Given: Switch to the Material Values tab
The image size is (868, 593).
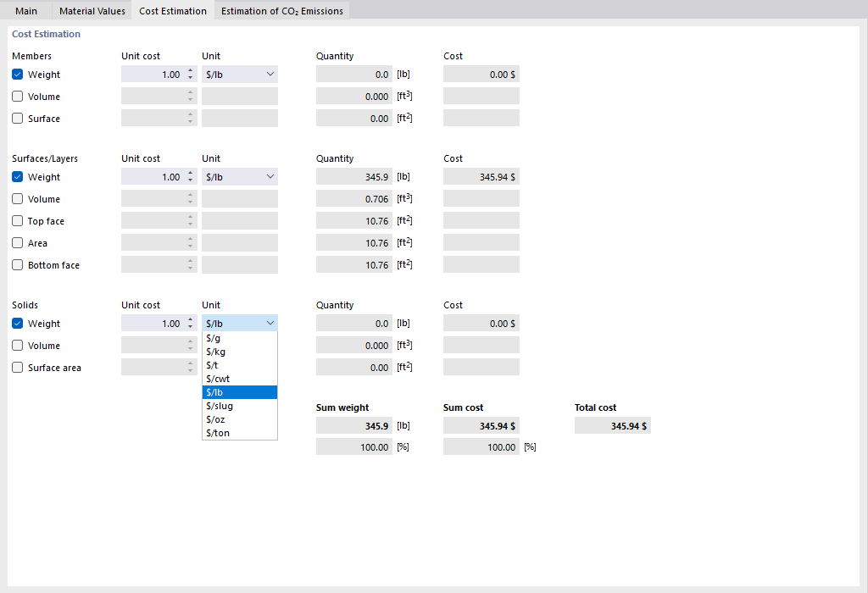Looking at the screenshot, I should point(92,11).
